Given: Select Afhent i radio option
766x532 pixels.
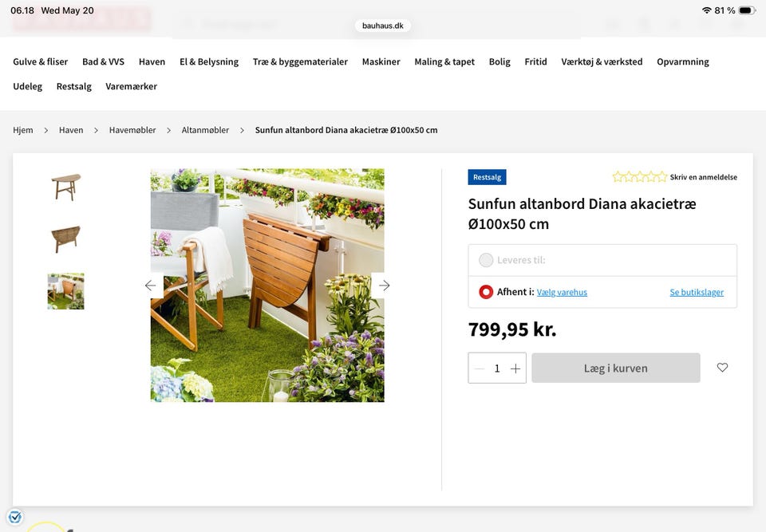Looking at the screenshot, I should pyautogui.click(x=486, y=292).
